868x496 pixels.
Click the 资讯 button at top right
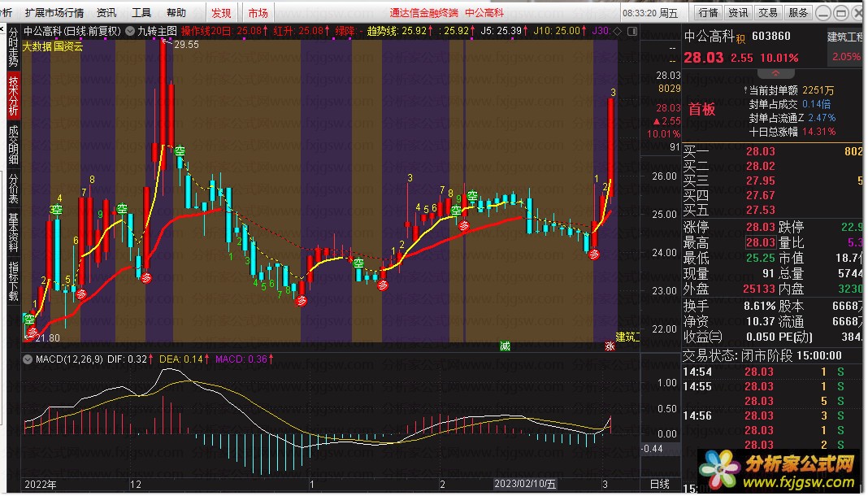[738, 12]
